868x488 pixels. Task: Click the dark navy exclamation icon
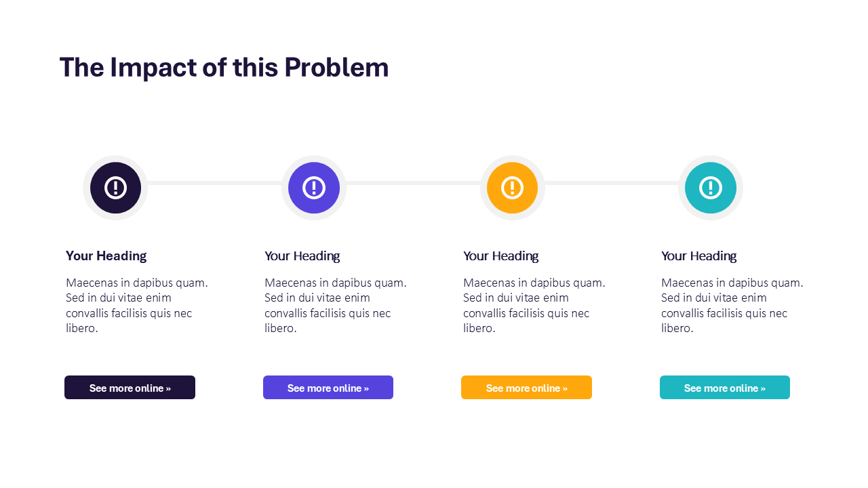[x=115, y=188]
